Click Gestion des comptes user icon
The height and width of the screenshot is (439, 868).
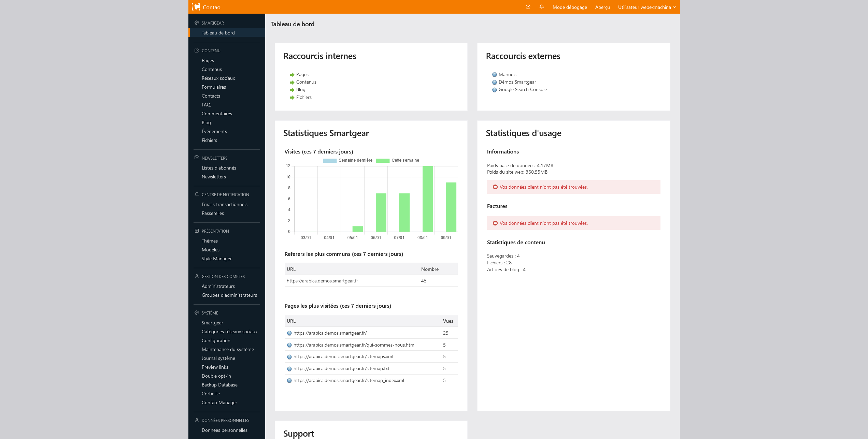coord(197,276)
